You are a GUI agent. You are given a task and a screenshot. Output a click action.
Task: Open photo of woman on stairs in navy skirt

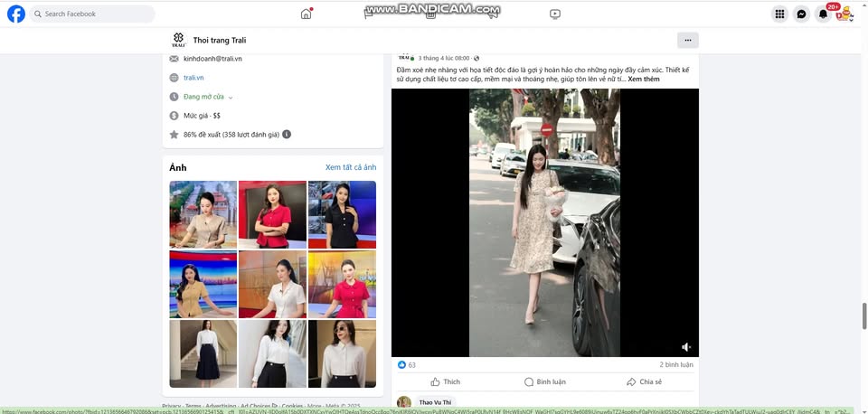point(203,353)
